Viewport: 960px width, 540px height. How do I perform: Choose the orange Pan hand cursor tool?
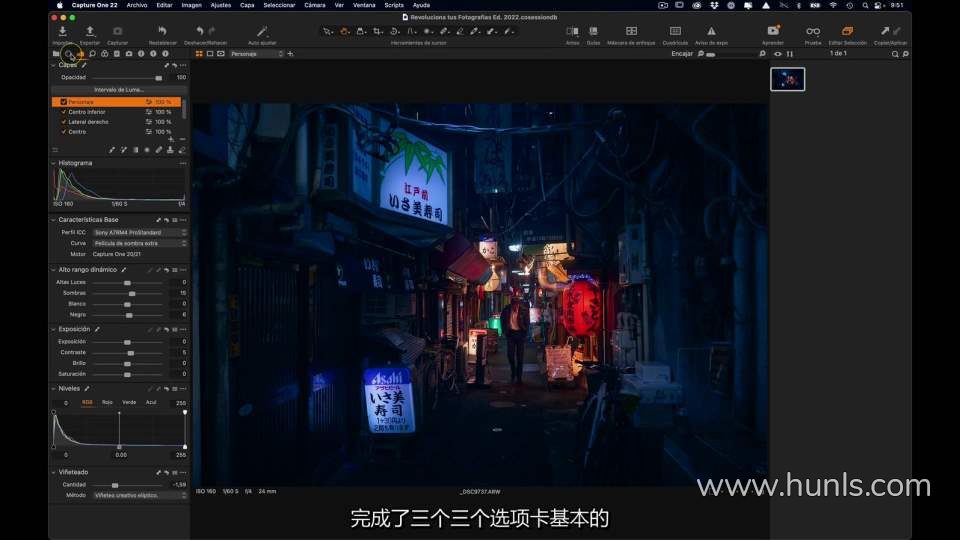coord(345,31)
